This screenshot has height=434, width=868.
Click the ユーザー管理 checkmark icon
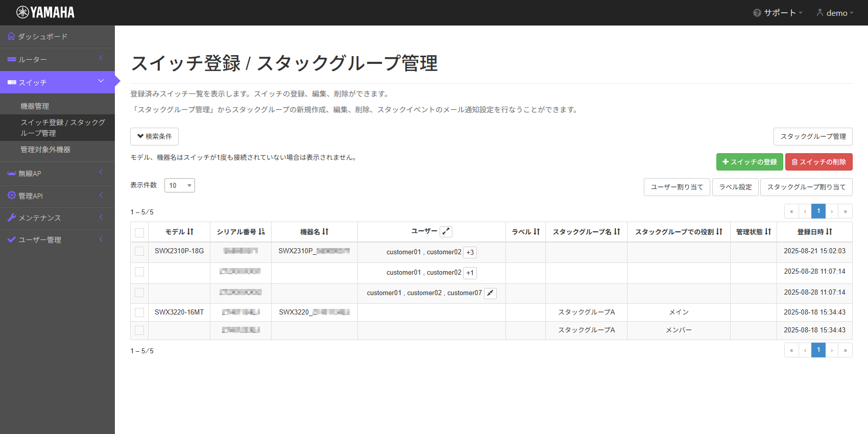pos(12,239)
